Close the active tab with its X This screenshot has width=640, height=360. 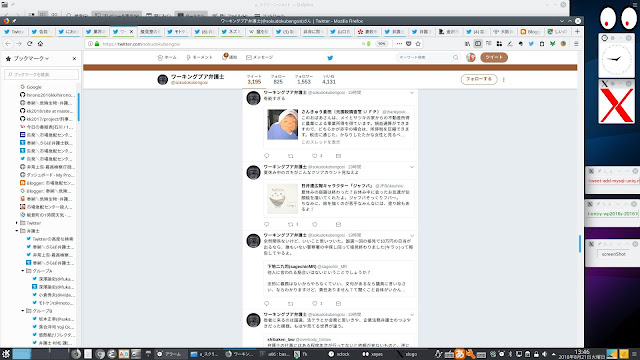tap(131, 31)
